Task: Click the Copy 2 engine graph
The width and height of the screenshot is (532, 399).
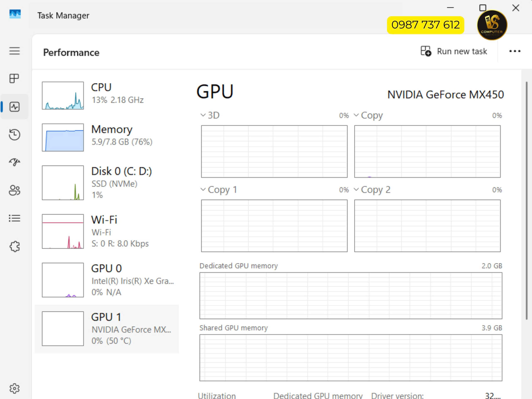Action: point(427,226)
